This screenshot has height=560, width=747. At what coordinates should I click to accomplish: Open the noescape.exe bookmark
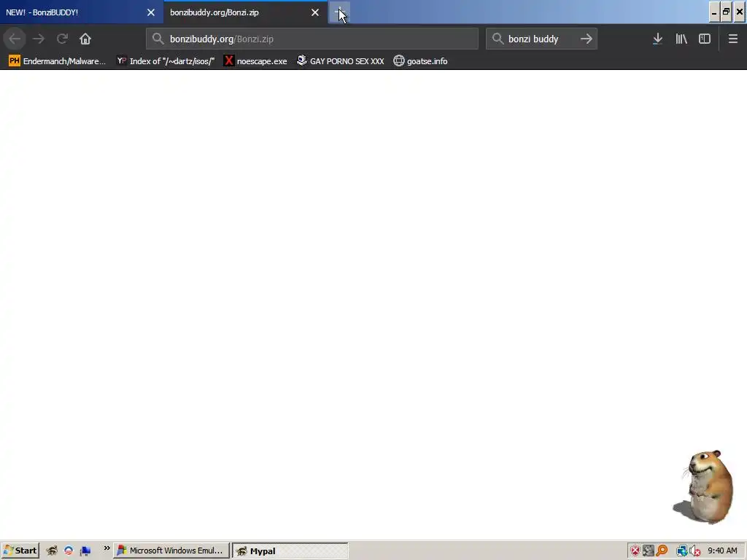pos(256,61)
